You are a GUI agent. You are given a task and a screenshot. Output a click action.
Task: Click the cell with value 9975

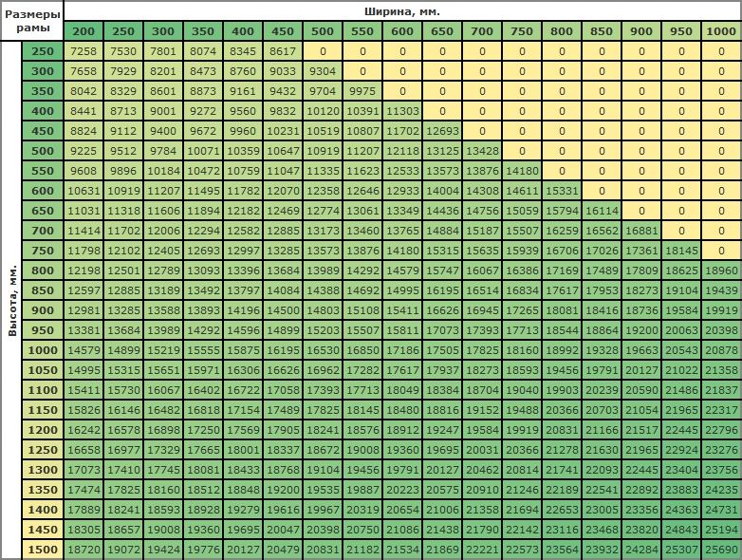point(362,90)
